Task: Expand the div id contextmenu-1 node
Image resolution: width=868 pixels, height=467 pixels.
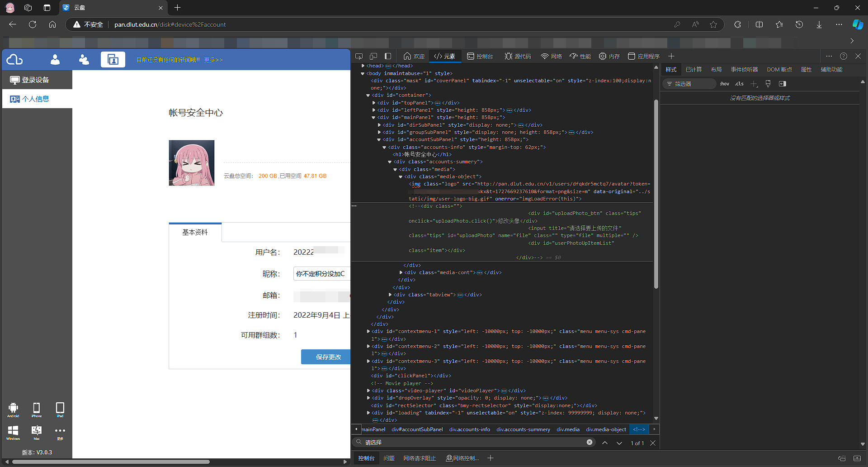Action: coord(368,331)
